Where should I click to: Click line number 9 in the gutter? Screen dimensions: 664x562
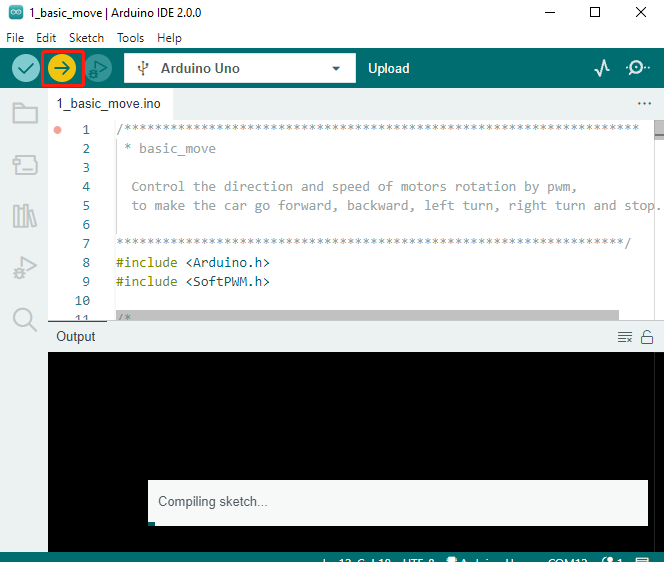click(x=86, y=282)
